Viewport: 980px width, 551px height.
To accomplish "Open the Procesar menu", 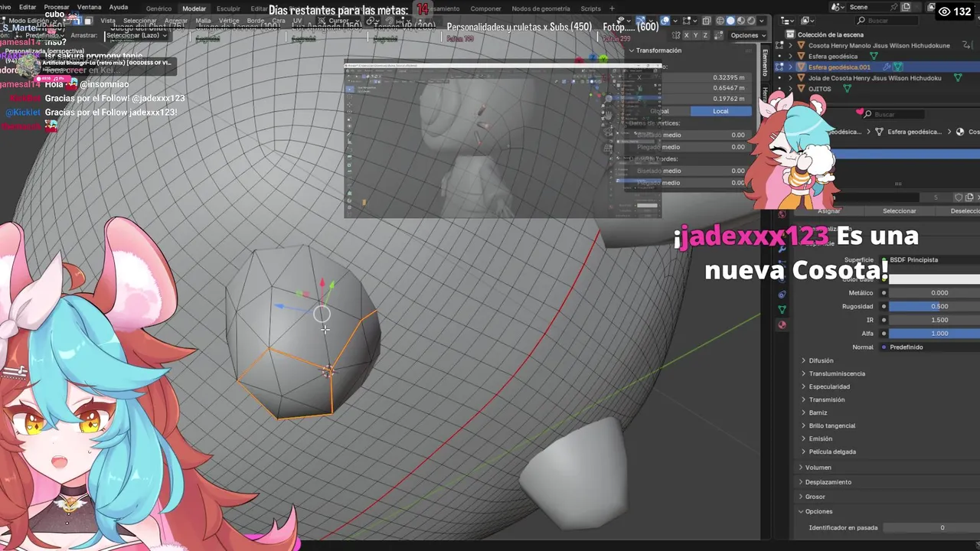I will coord(56,7).
